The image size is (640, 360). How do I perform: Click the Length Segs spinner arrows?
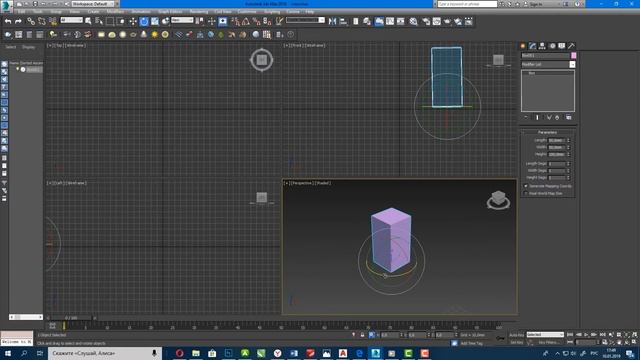(x=568, y=164)
